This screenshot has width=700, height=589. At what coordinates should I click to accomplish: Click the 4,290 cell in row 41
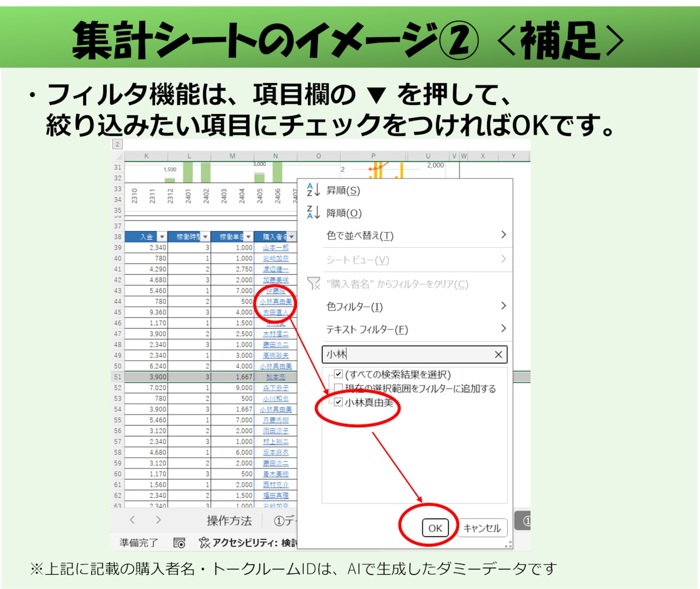tap(146, 269)
